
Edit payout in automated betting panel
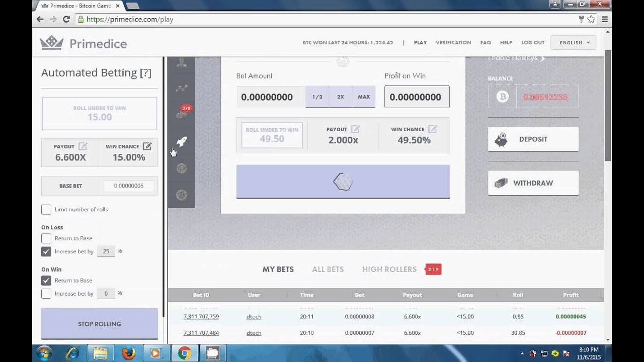[83, 146]
